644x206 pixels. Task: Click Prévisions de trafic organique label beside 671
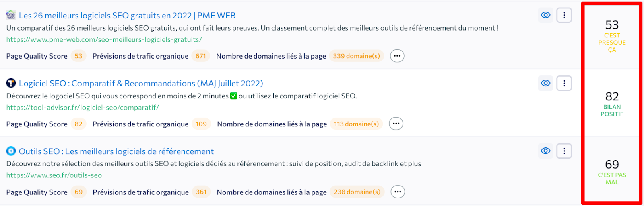[x=140, y=56]
